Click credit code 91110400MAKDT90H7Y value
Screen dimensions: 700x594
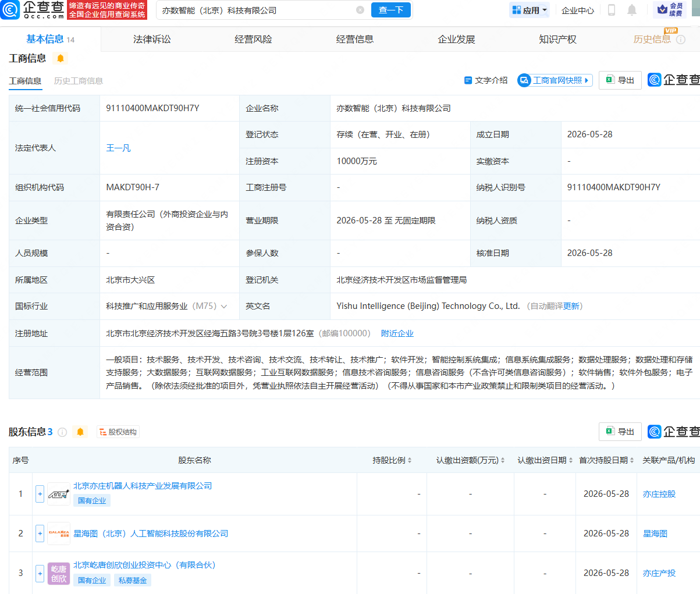[x=152, y=108]
